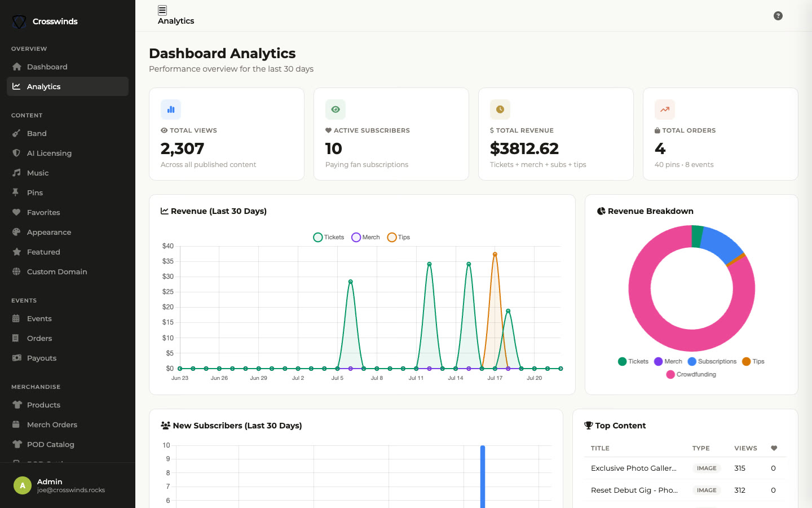Toggle Tickets series in revenue line chart legend
Screen dimensions: 812x508
(329, 237)
